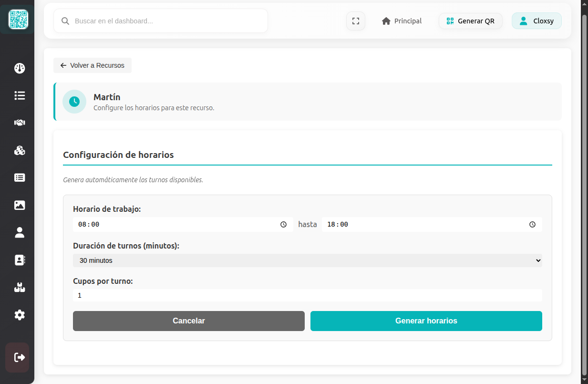Image resolution: width=588 pixels, height=384 pixels.
Task: Click the handshake icon in sidebar
Action: [x=20, y=123]
